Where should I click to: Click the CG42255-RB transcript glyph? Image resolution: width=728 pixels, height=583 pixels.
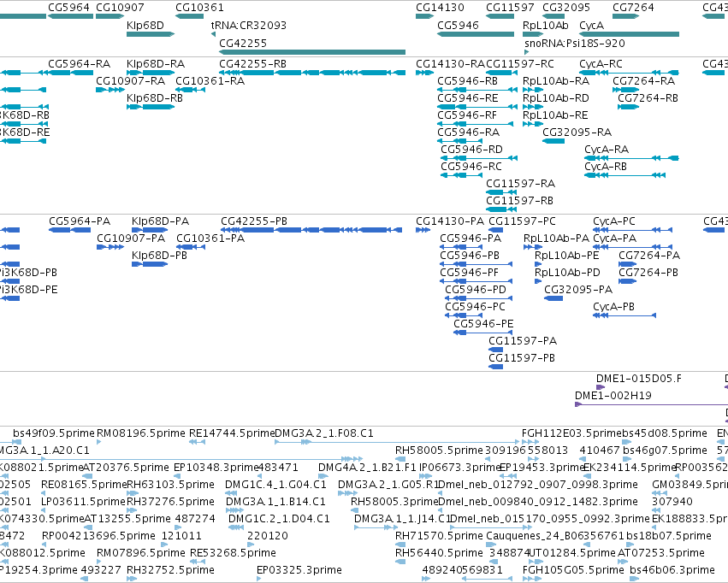[x=312, y=73]
